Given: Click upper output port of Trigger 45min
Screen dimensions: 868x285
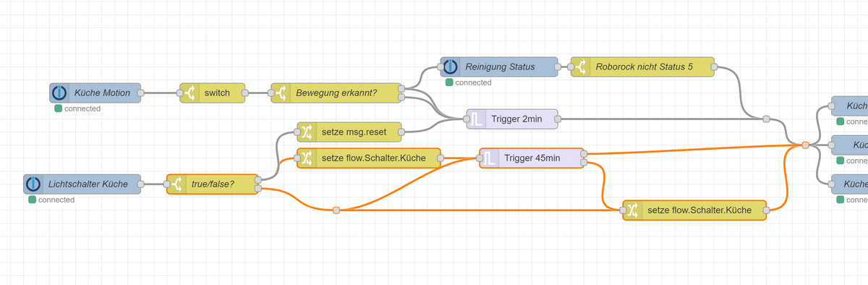Looking at the screenshot, I should click(584, 153).
